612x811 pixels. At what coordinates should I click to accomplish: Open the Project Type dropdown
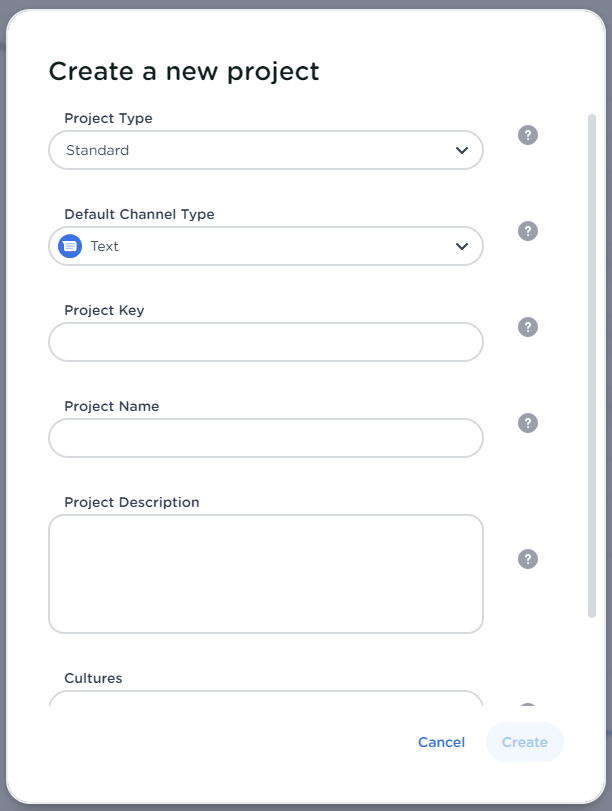[265, 151]
